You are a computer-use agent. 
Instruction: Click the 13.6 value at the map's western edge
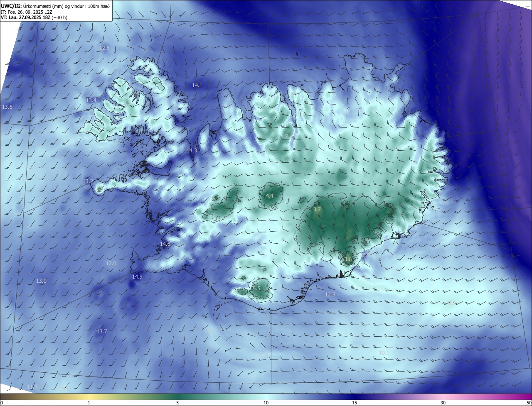click(x=7, y=107)
